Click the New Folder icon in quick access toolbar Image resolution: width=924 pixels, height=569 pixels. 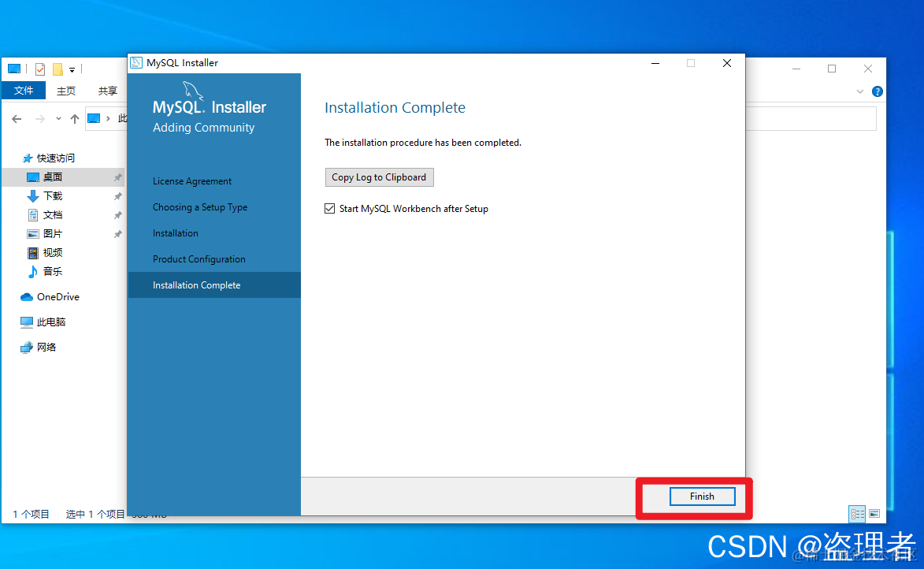tap(58, 69)
